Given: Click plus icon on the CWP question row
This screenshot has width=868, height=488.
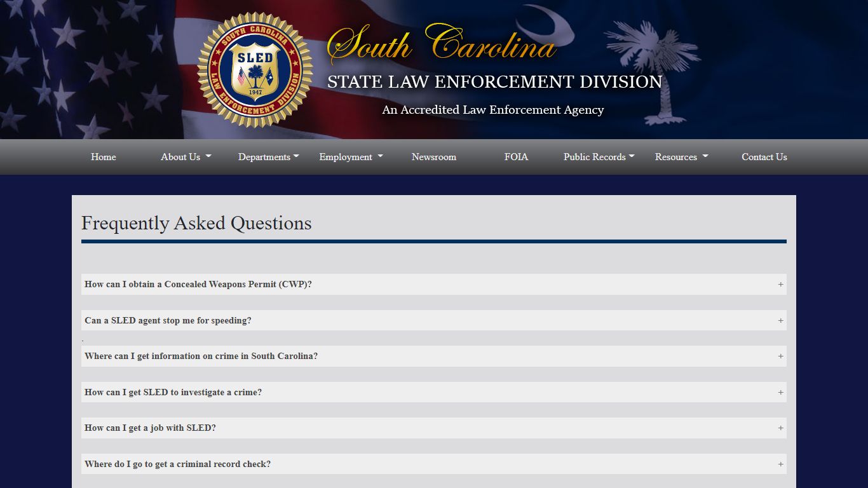Looking at the screenshot, I should [780, 284].
